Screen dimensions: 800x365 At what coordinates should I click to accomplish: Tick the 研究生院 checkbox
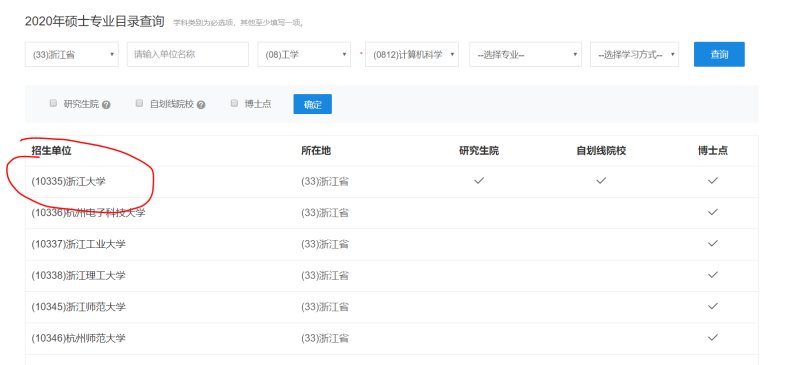click(x=54, y=103)
